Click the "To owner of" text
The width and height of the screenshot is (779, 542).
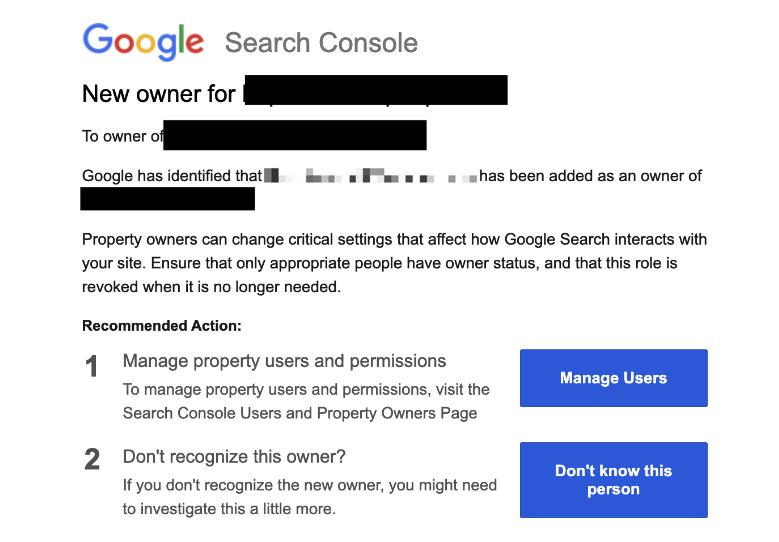122,136
